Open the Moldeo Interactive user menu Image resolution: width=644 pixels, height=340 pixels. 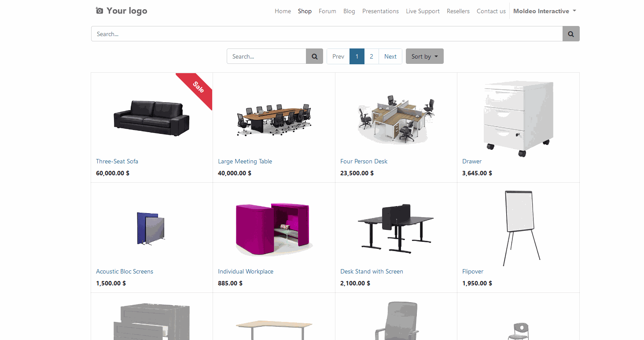click(x=545, y=11)
